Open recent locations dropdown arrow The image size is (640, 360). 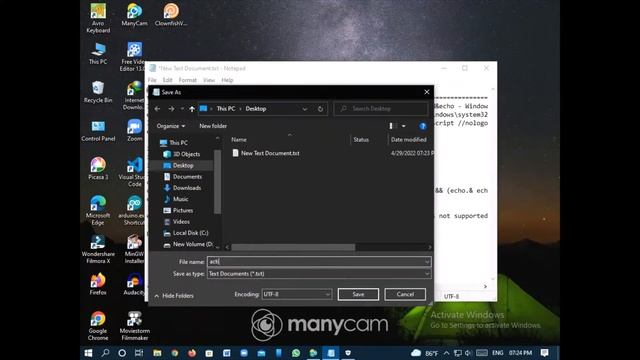pos(182,109)
